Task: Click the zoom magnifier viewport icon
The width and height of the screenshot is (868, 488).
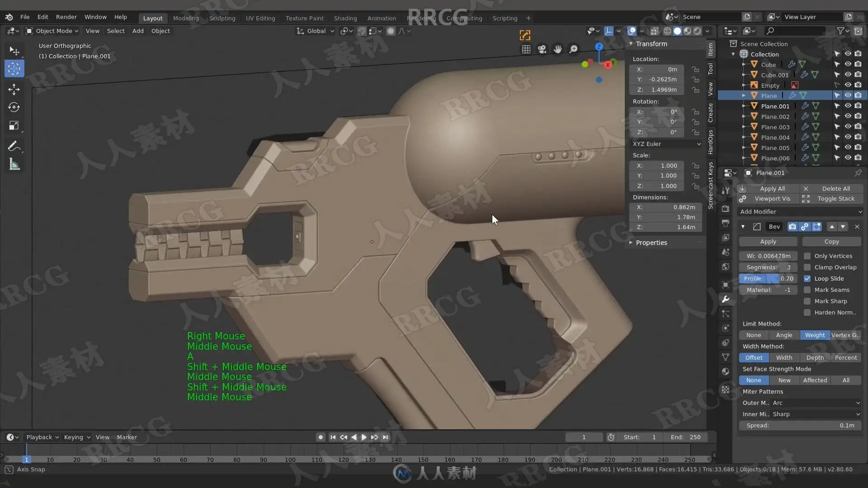Action: 573,49
